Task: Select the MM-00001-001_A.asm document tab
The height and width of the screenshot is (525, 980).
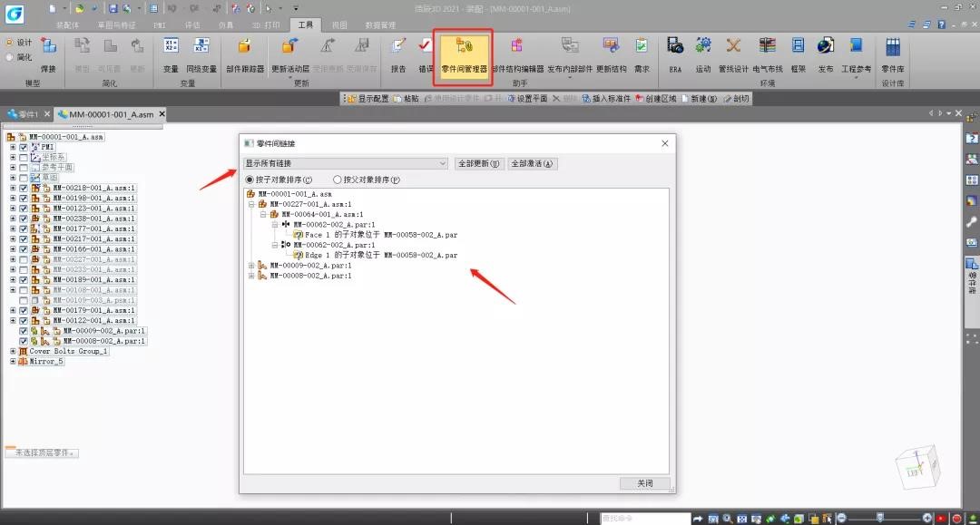Action: [112, 114]
